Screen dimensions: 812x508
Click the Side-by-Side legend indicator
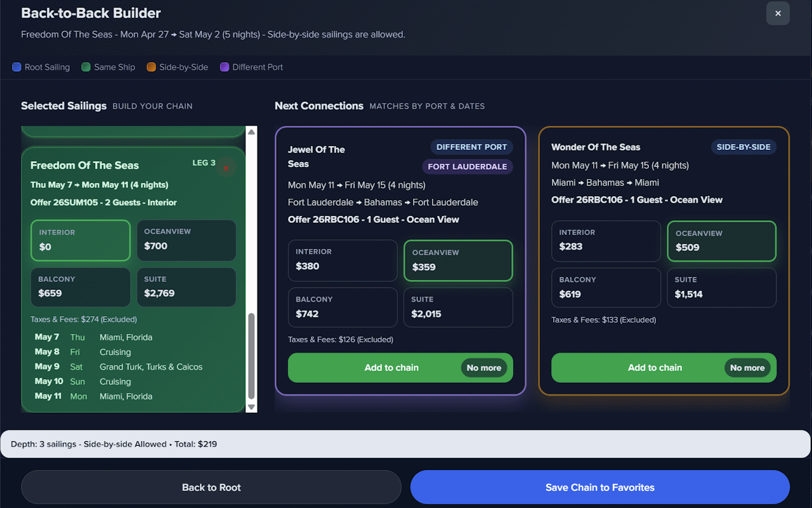[x=151, y=67]
